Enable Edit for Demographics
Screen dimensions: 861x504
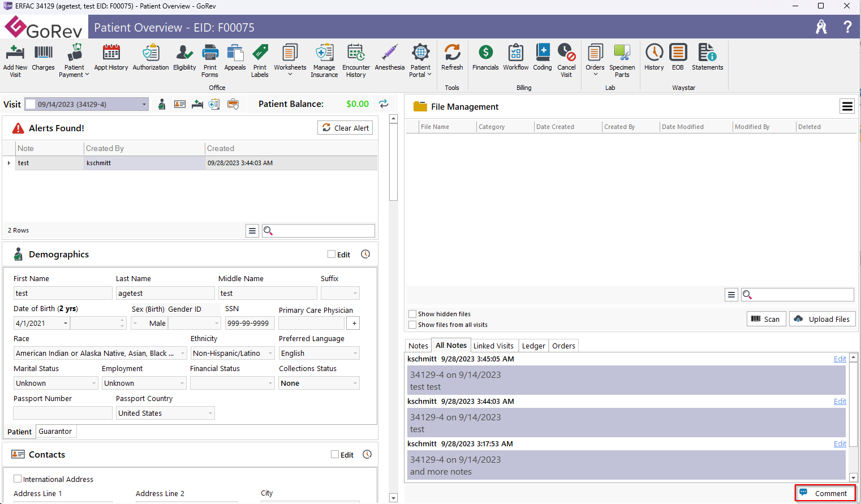point(332,255)
